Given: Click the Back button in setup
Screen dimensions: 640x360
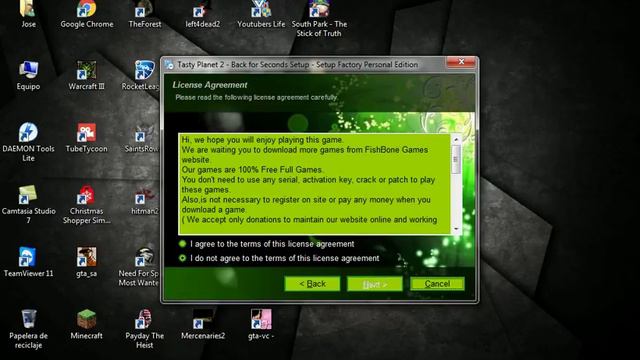Looking at the screenshot, I should pyautogui.click(x=312, y=284).
